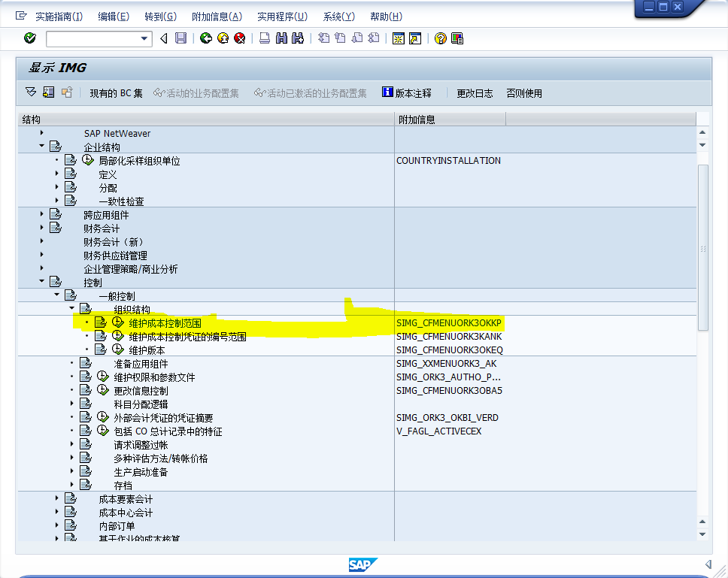Image resolution: width=728 pixels, height=578 pixels.
Task: Click the yellow Exit arrow icon
Action: click(223, 38)
